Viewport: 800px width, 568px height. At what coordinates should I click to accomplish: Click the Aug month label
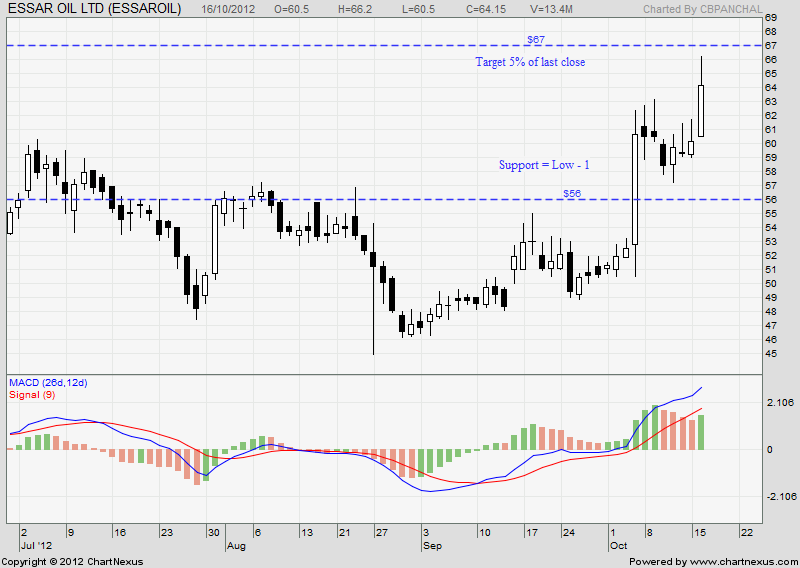click(236, 546)
